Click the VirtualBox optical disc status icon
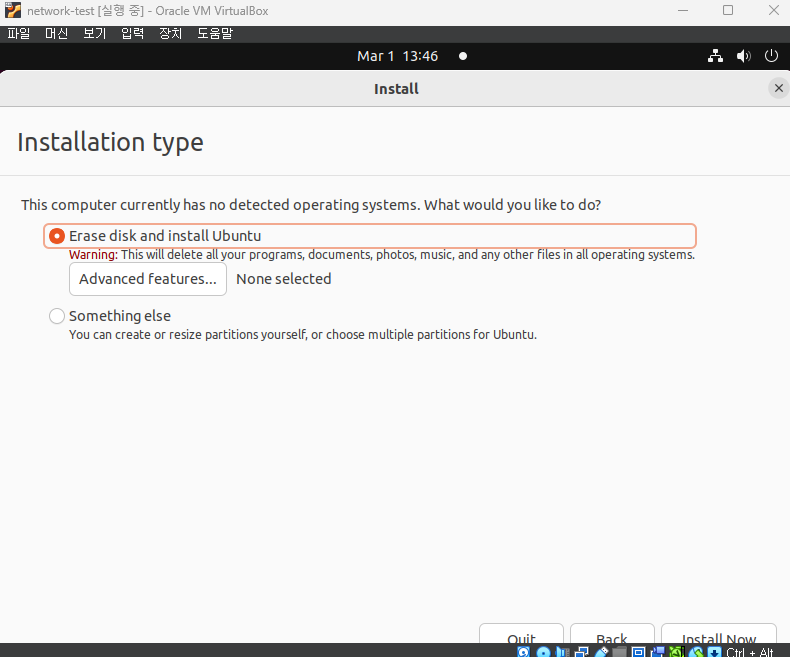The width and height of the screenshot is (790, 657). 543,652
